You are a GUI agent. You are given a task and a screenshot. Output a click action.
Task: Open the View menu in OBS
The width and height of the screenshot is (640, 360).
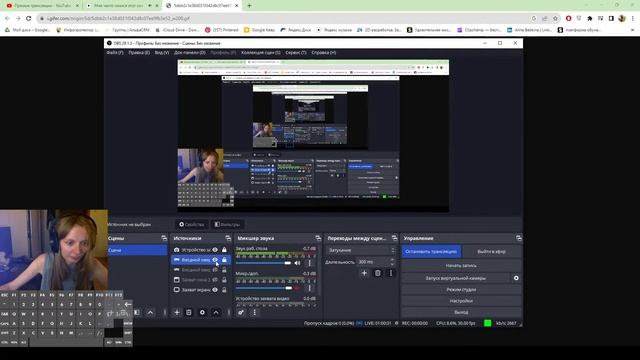162,53
